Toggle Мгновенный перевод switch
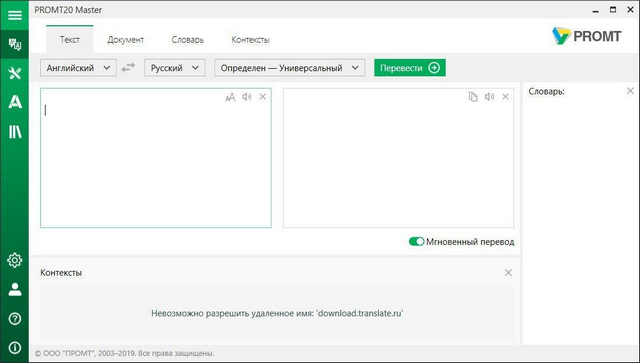This screenshot has height=363, width=640. coord(416,242)
